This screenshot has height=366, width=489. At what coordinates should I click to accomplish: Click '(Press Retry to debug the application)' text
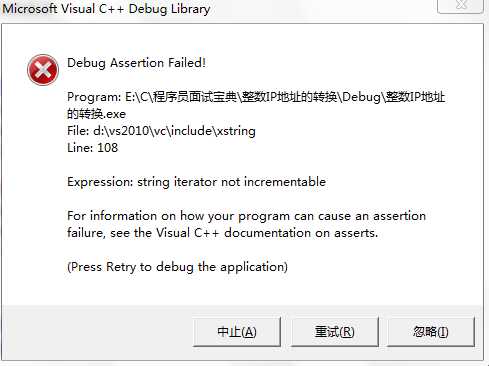click(x=177, y=267)
